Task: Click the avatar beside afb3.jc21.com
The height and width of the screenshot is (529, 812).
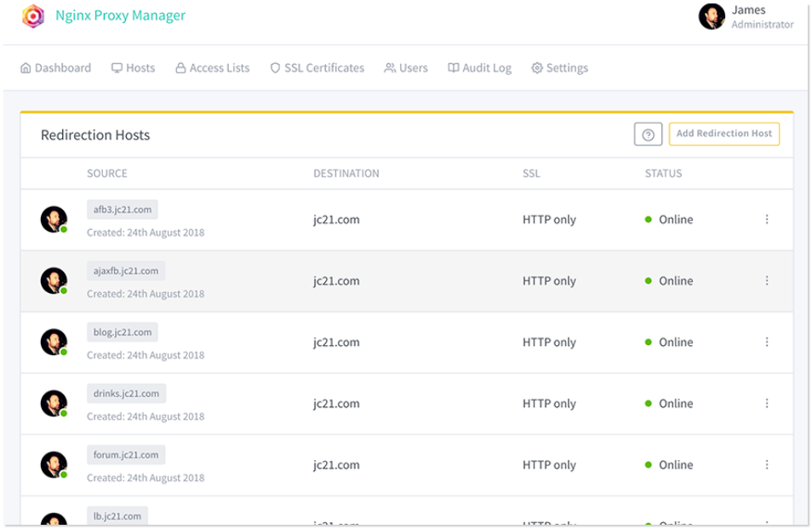Action: [54, 219]
